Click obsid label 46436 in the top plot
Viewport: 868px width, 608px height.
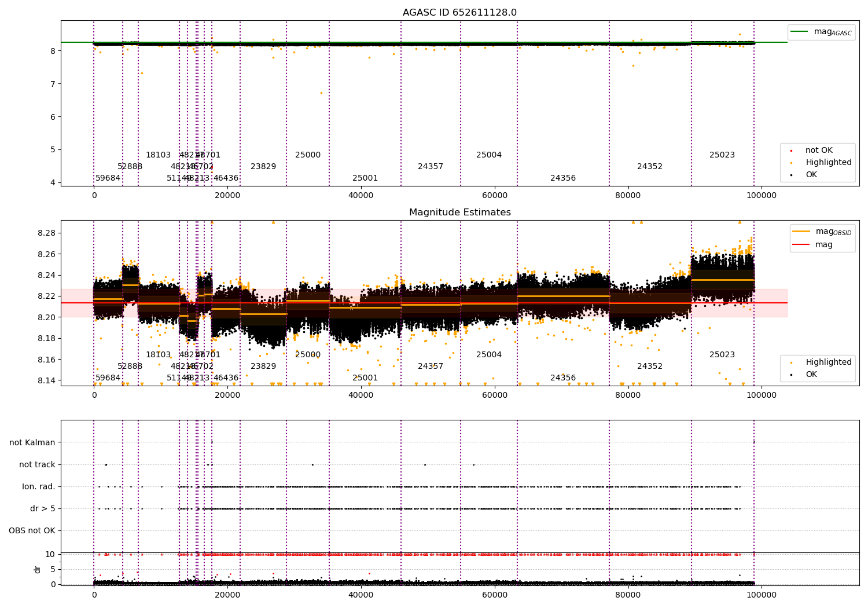point(226,178)
